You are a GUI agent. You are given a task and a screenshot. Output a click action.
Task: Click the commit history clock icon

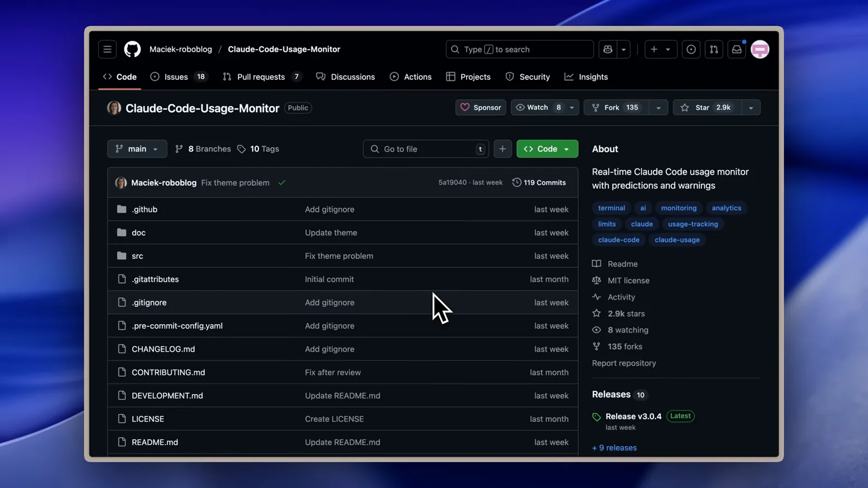[516, 183]
